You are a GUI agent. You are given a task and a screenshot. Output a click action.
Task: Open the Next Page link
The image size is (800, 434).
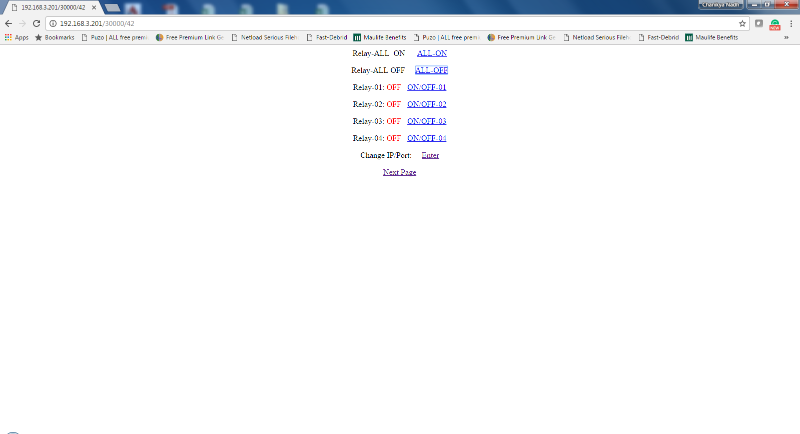click(399, 172)
